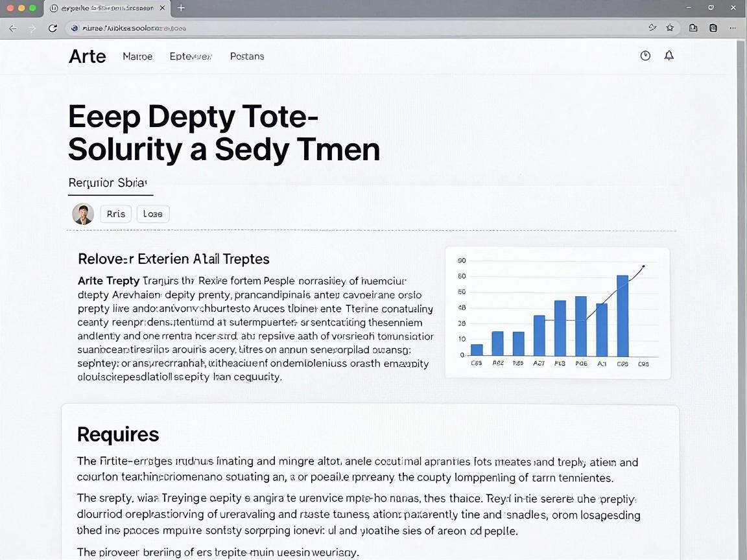
Task: Click the Relover Exterien Atail Treptes heading
Action: coord(173,259)
